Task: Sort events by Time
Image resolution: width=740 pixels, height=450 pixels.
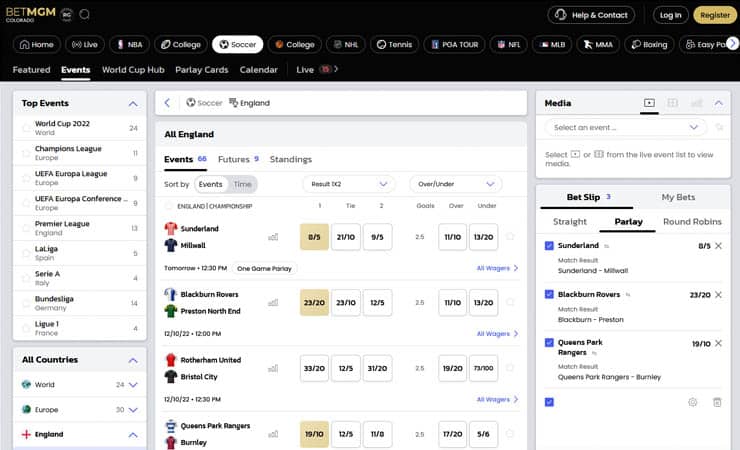Action: pyautogui.click(x=243, y=184)
